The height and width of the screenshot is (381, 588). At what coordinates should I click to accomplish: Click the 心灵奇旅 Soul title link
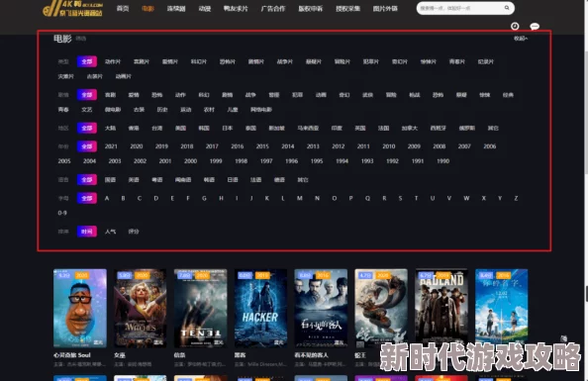click(72, 354)
